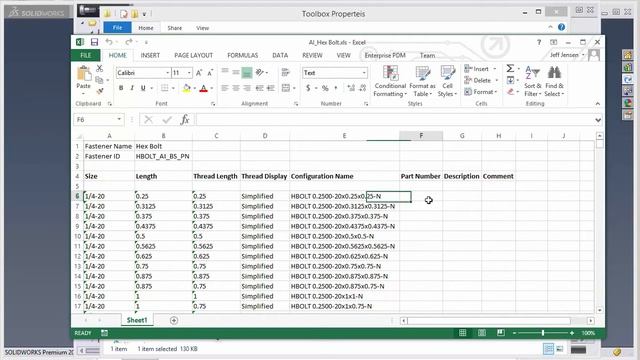Click zoom out minus button
This screenshot has height=360, width=640.
514,333
